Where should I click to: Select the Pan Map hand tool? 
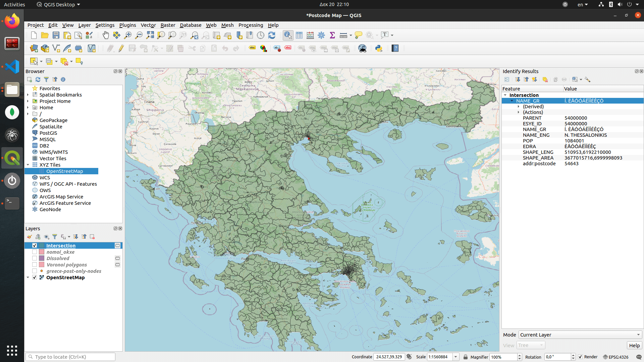click(x=106, y=35)
